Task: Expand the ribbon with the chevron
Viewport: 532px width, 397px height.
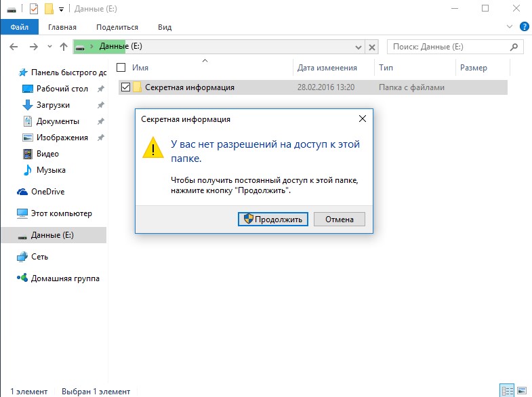Action: [510, 27]
